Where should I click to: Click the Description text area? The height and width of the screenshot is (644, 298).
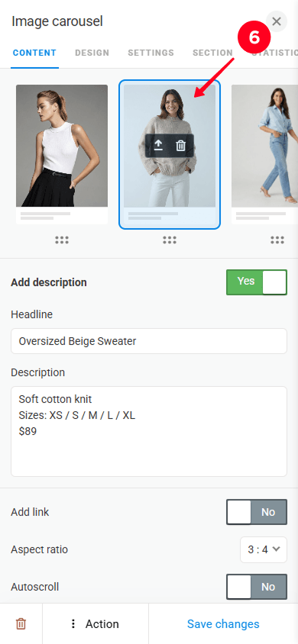149,431
